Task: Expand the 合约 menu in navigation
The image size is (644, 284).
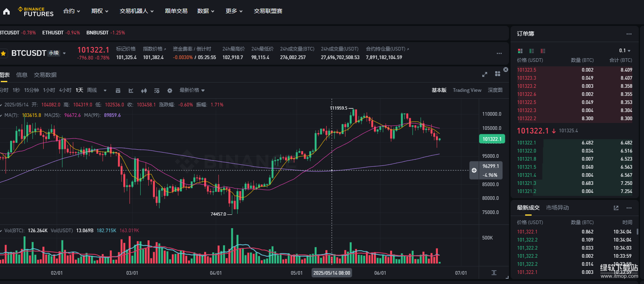Action: coord(72,11)
